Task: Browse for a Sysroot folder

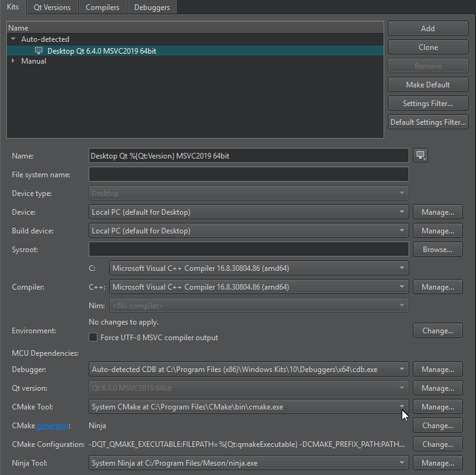Action: click(437, 250)
